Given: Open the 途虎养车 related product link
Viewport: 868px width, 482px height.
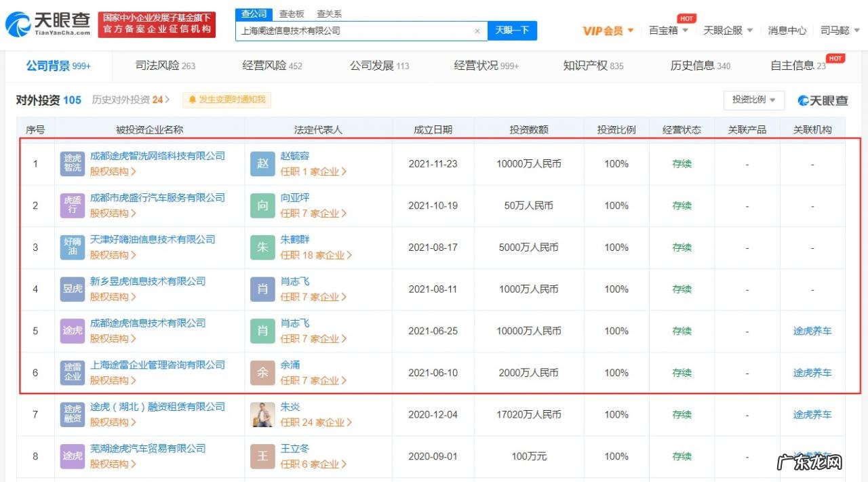Looking at the screenshot, I should click(812, 331).
